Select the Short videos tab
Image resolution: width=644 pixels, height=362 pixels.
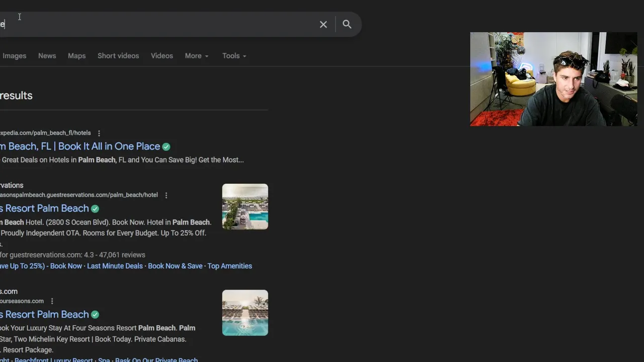[118, 56]
